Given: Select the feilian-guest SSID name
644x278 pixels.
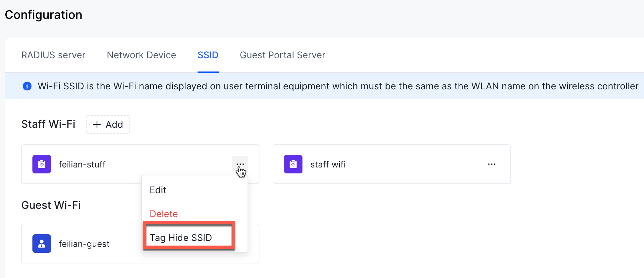Looking at the screenshot, I should (x=84, y=244).
